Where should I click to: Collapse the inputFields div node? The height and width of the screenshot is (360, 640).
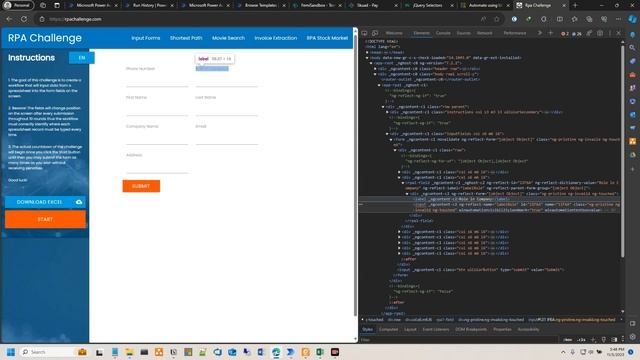coord(387,134)
